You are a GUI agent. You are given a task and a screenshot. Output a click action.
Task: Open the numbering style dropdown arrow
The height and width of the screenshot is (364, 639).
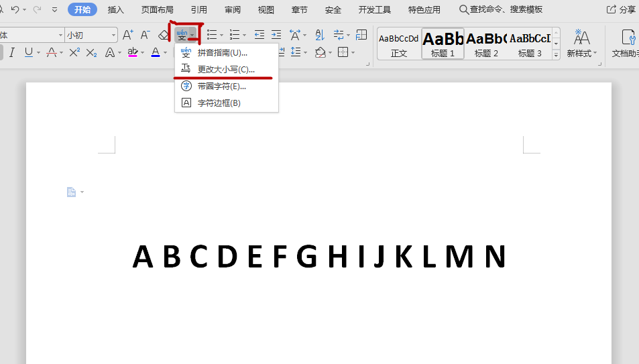(x=245, y=36)
